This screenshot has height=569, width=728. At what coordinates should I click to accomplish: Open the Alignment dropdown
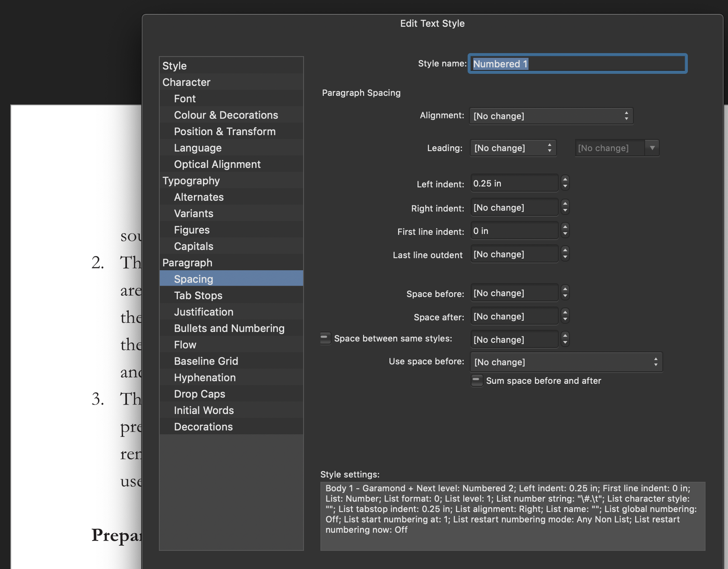[x=551, y=116]
